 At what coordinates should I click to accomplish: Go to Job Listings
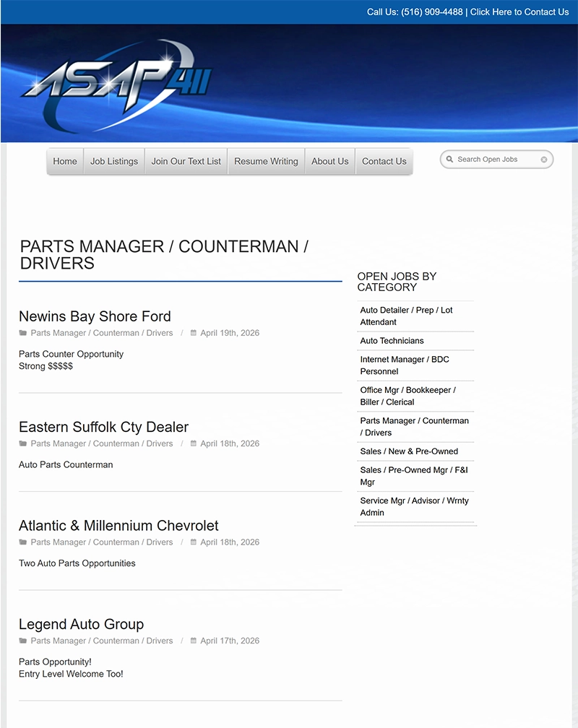pos(114,161)
